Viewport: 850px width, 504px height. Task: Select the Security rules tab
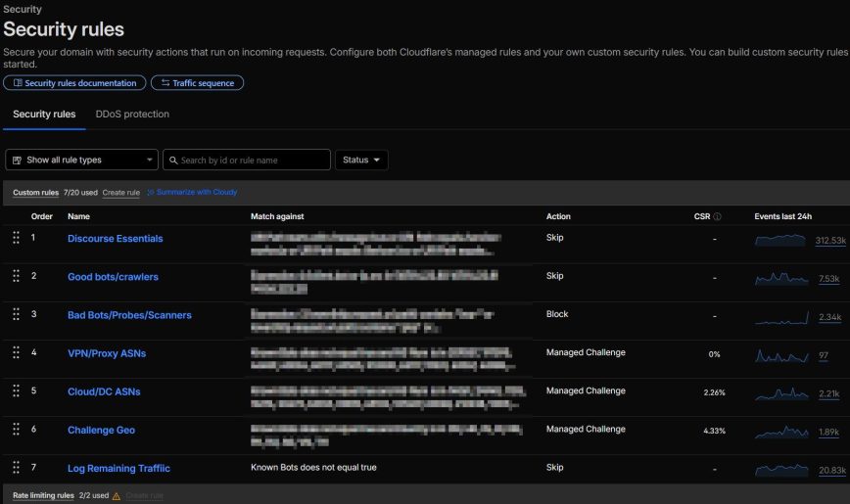click(x=44, y=115)
